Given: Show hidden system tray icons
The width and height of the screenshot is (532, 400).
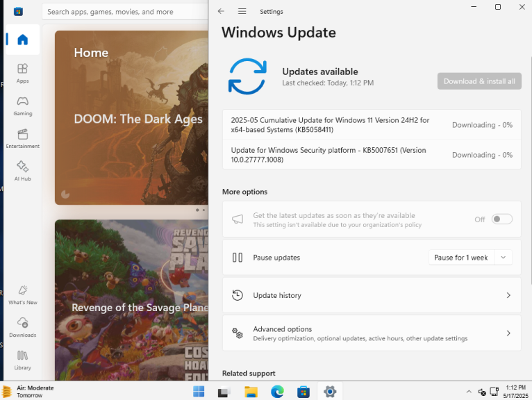Looking at the screenshot, I should (469, 392).
